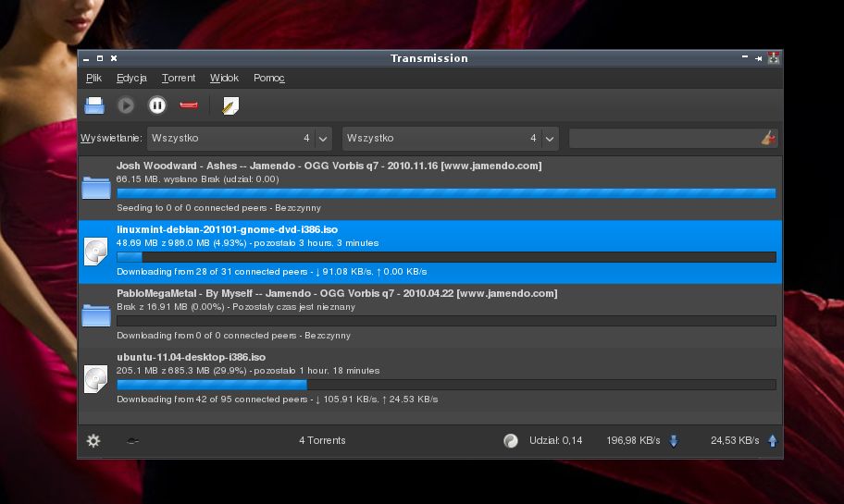Screen dimensions: 844x504
Task: Click the Josh Woodward torrent progress bar
Action: point(446,193)
